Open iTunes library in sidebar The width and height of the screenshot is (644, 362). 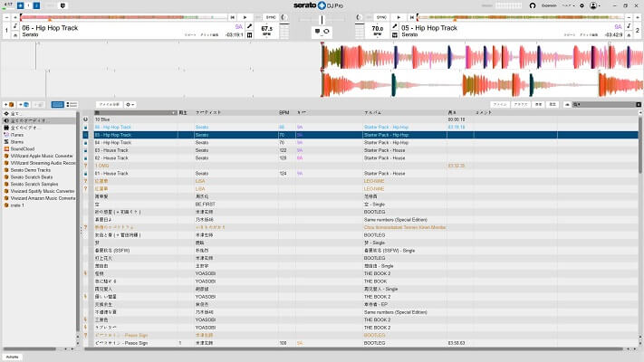pyautogui.click(x=39, y=135)
